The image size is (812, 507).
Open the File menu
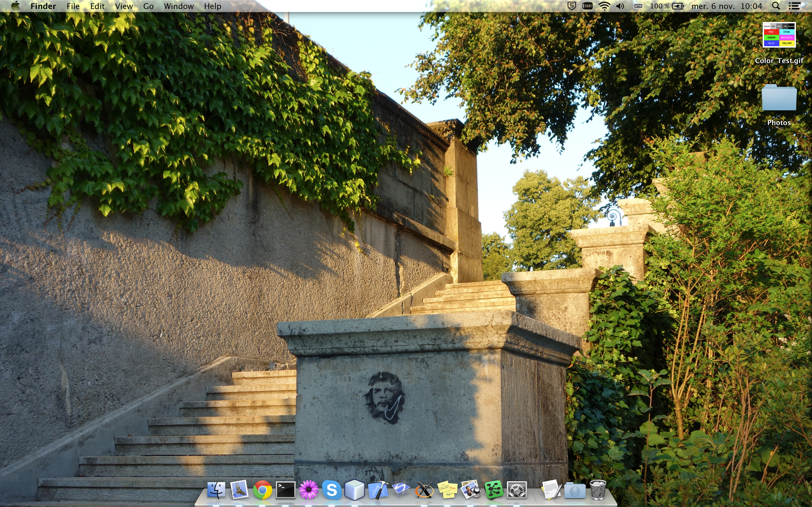pos(73,6)
